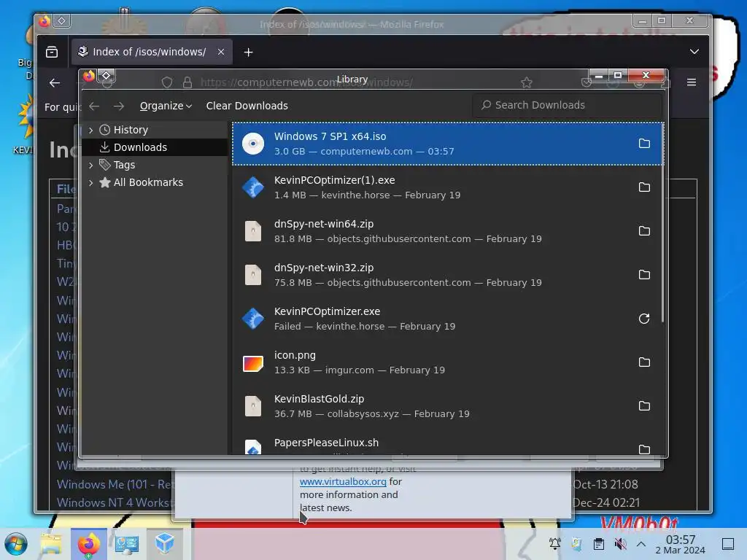Image resolution: width=747 pixels, height=560 pixels.
Task: Expand the History tree node
Action: click(x=91, y=130)
